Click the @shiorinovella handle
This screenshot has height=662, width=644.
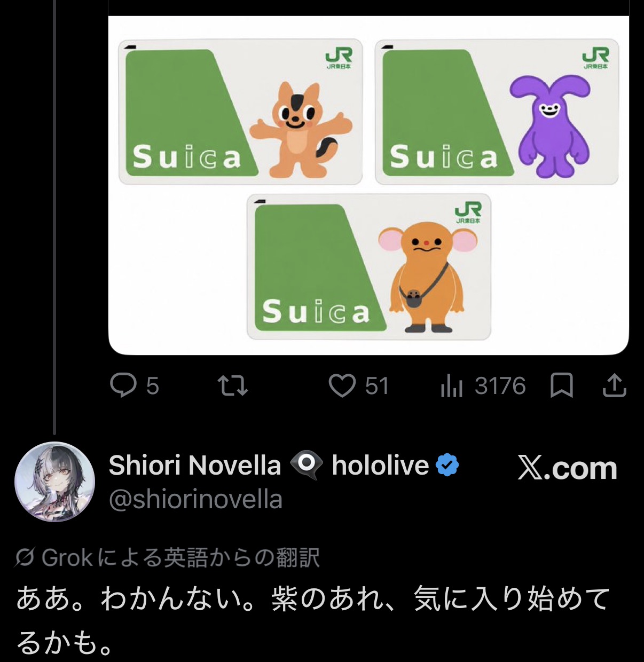(195, 500)
